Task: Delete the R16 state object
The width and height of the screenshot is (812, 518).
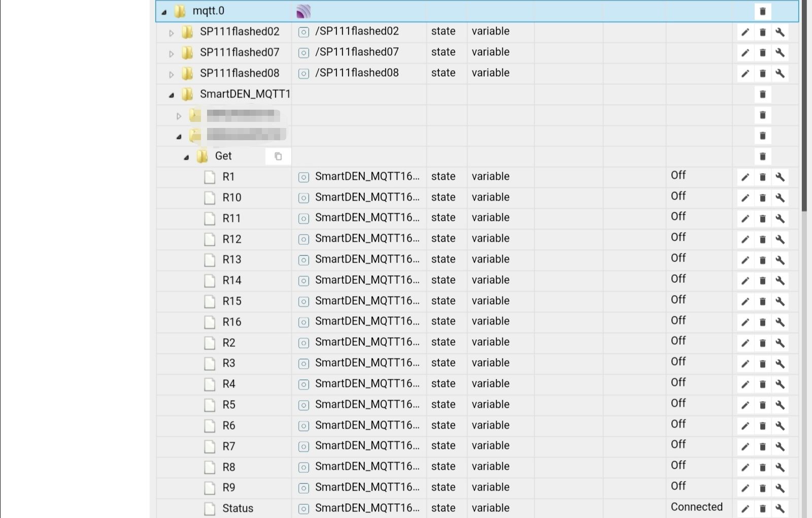Action: click(x=762, y=322)
